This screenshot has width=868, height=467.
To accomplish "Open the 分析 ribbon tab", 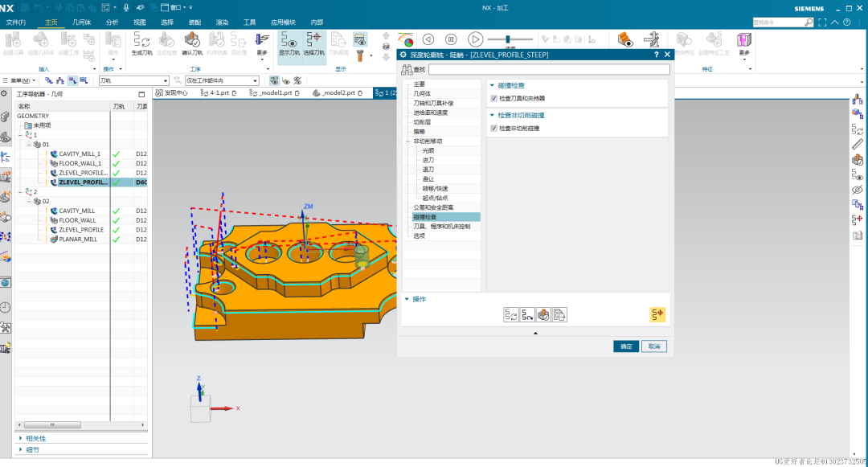I will point(112,23).
